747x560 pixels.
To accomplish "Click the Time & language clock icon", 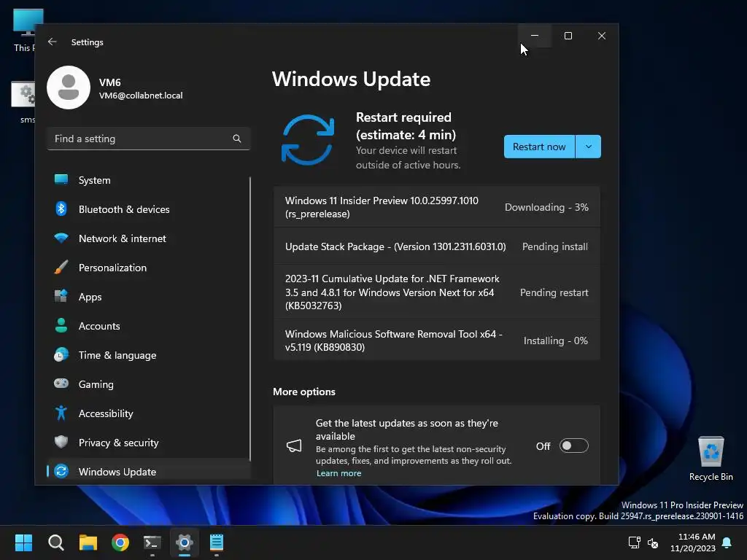I will tap(61, 355).
